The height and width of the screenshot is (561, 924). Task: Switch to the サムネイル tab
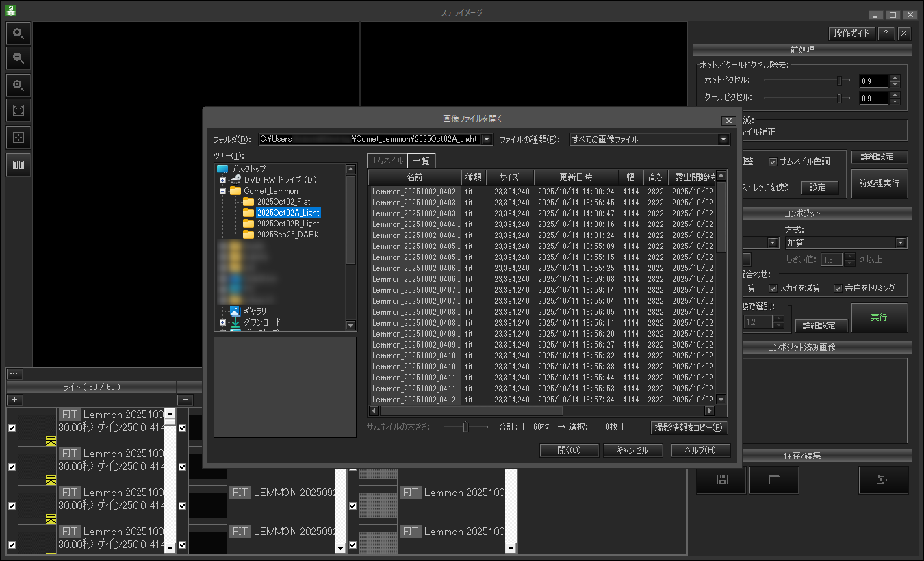click(x=387, y=161)
